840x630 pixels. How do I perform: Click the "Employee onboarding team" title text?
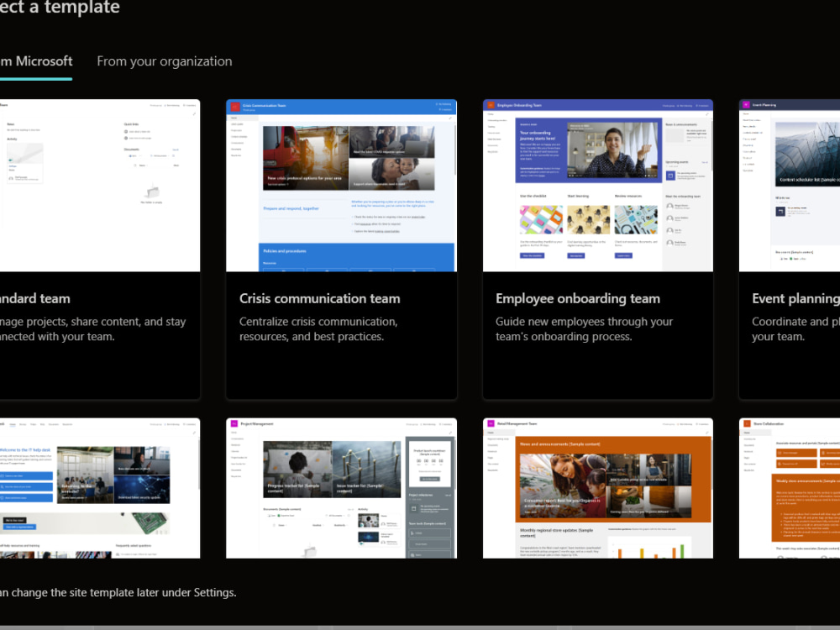pos(577,298)
